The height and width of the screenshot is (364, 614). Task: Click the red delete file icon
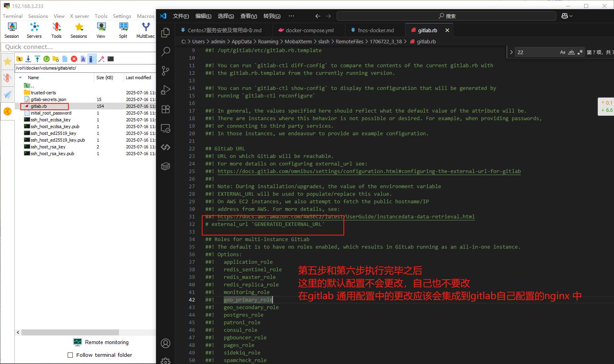pos(74,59)
